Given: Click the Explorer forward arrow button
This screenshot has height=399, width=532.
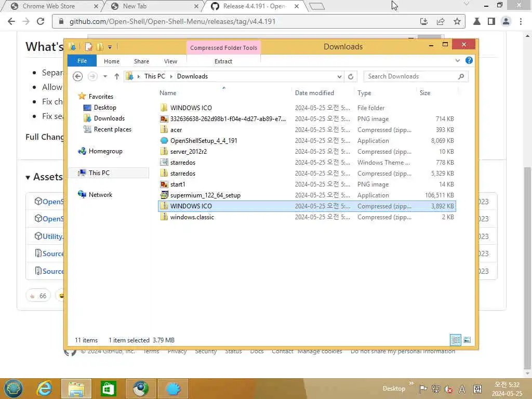Looking at the screenshot, I should [92, 76].
